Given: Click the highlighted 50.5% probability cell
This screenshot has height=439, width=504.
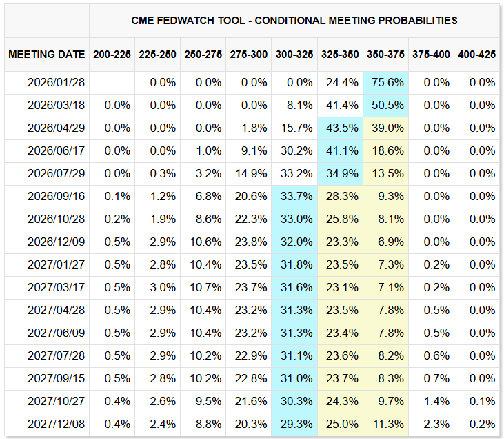Looking at the screenshot, I should pyautogui.click(x=386, y=106).
